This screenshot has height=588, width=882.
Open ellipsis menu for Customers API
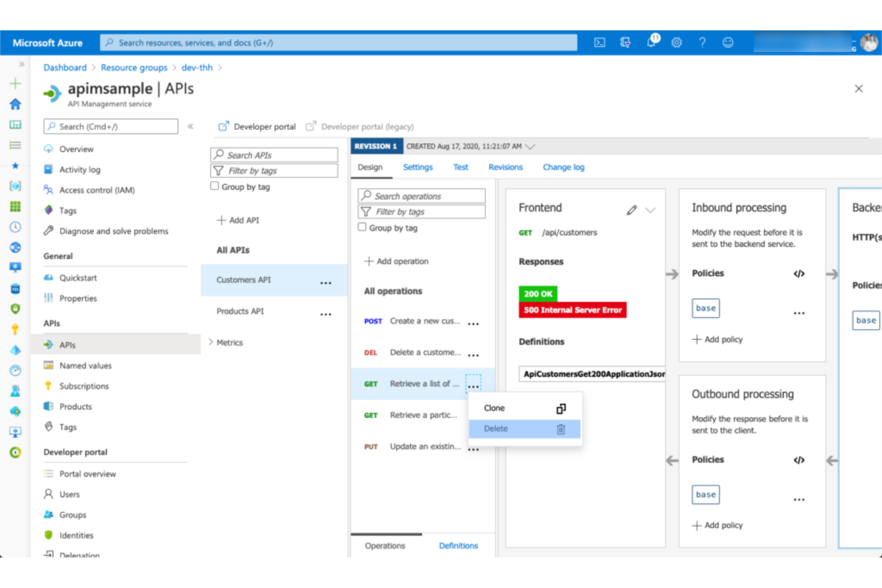(x=325, y=283)
